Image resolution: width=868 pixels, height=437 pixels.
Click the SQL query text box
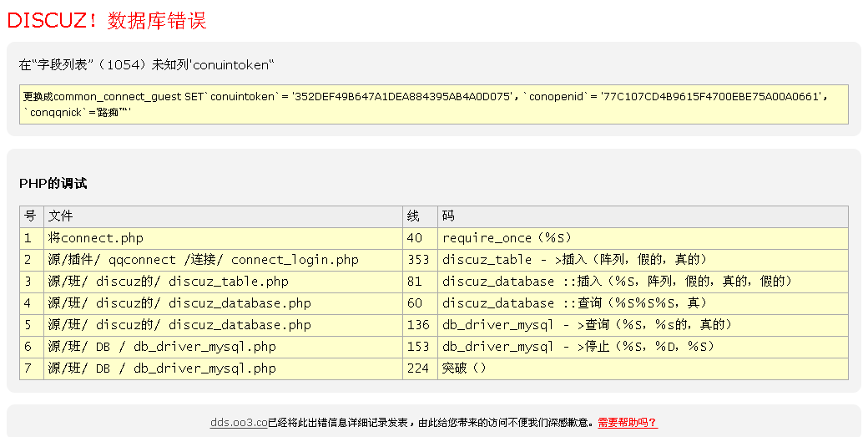coord(433,104)
